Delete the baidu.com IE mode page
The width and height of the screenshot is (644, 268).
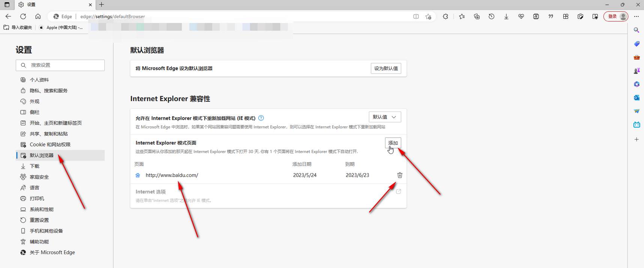coord(400,175)
